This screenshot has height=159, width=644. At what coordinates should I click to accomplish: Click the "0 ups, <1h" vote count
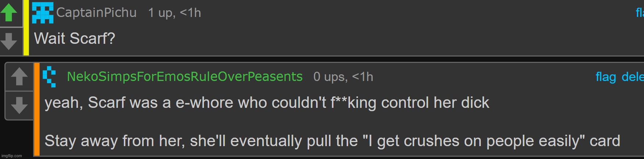343,77
